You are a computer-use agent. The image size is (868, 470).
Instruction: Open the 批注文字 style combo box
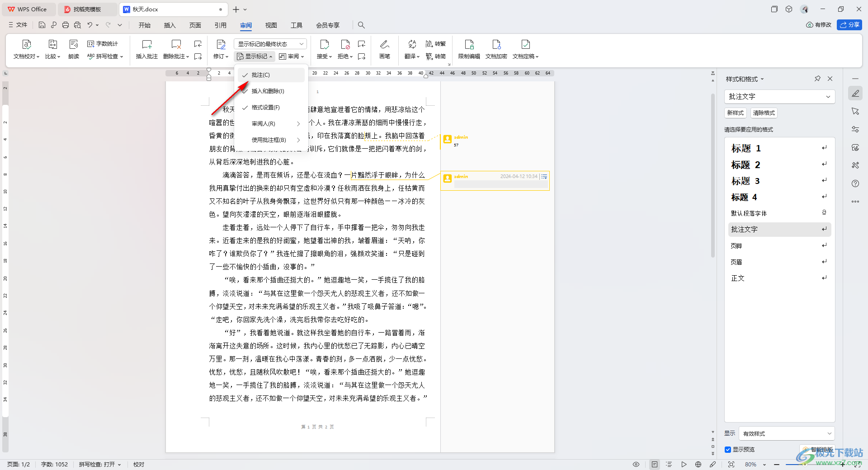[779, 97]
